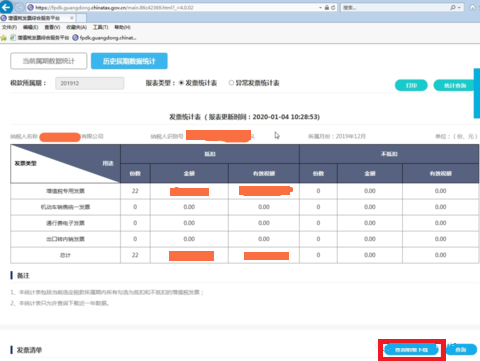Click the 机动车销售统一发票 row label
The image size is (480, 361).
click(65, 207)
